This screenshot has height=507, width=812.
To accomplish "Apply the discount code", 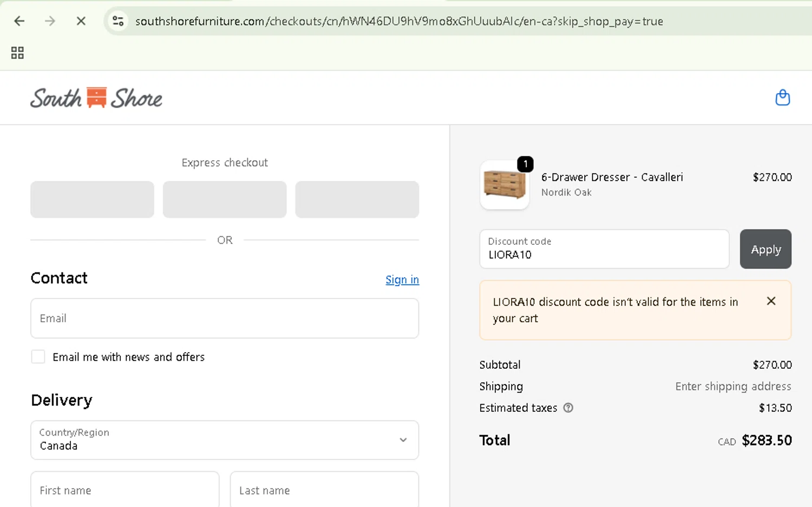I will coord(765,249).
